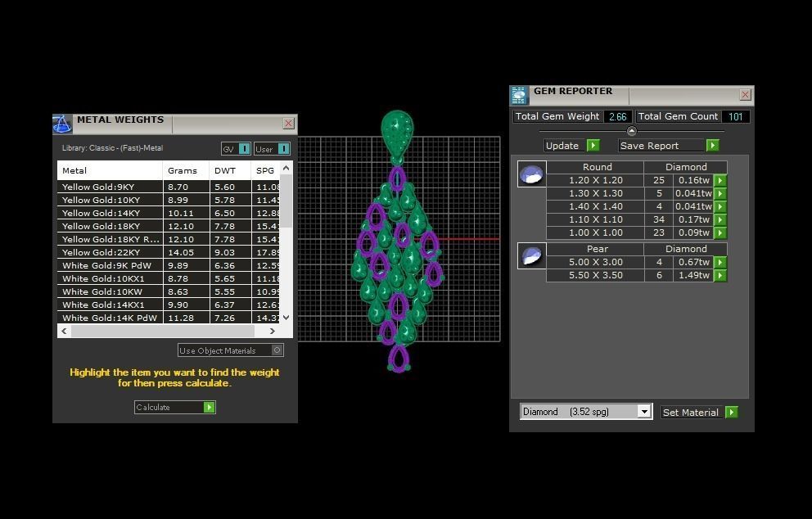The height and width of the screenshot is (519, 812).
Task: Click green arrow for 5.50 X 3.50 pear row
Action: pyautogui.click(x=720, y=276)
